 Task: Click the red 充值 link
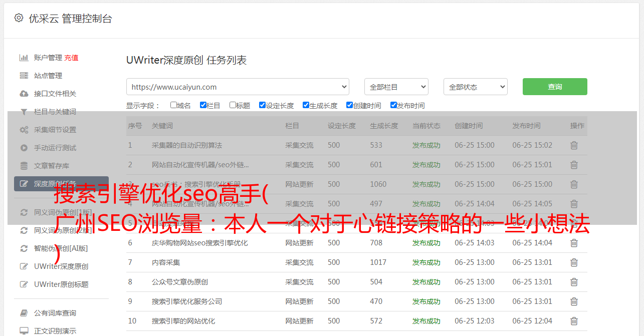(71, 58)
